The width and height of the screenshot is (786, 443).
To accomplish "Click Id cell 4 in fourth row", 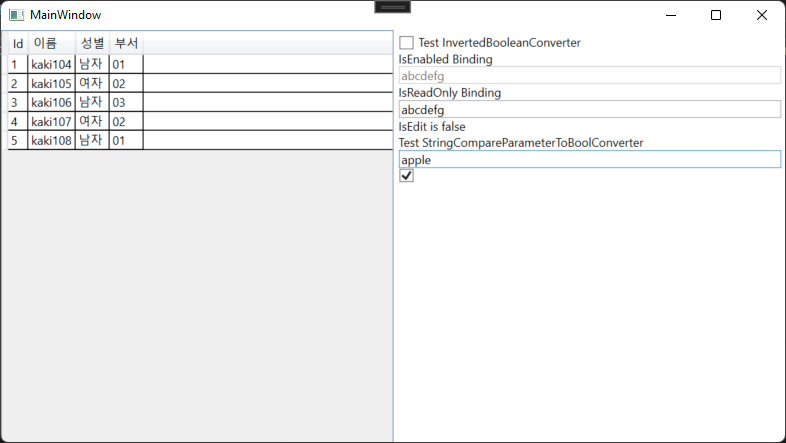I will (x=18, y=121).
